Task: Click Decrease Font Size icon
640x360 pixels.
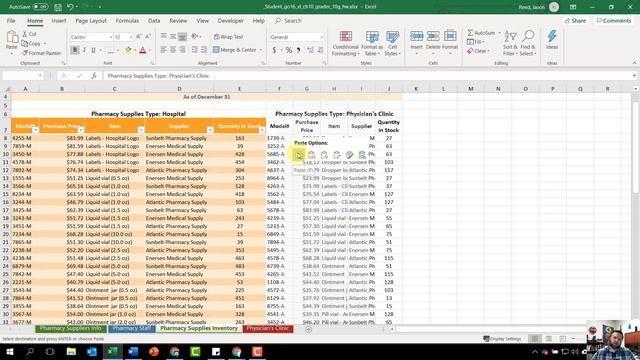Action: coord(148,37)
